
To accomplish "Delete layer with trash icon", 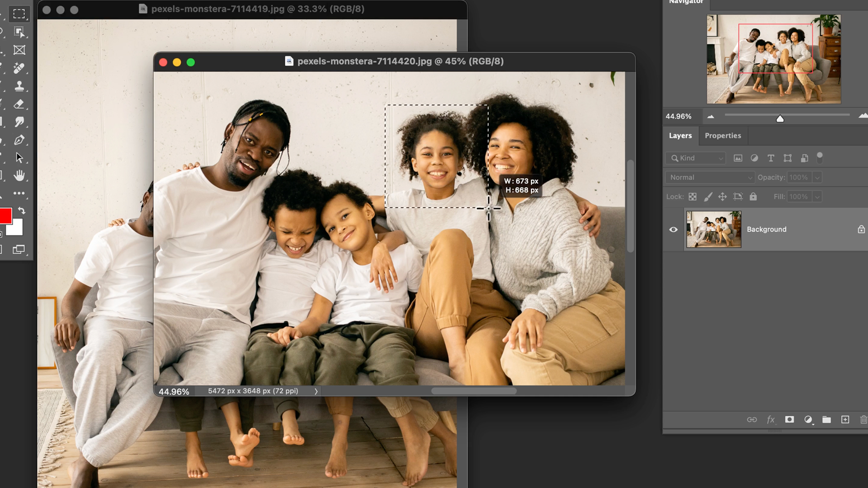I will [x=863, y=420].
